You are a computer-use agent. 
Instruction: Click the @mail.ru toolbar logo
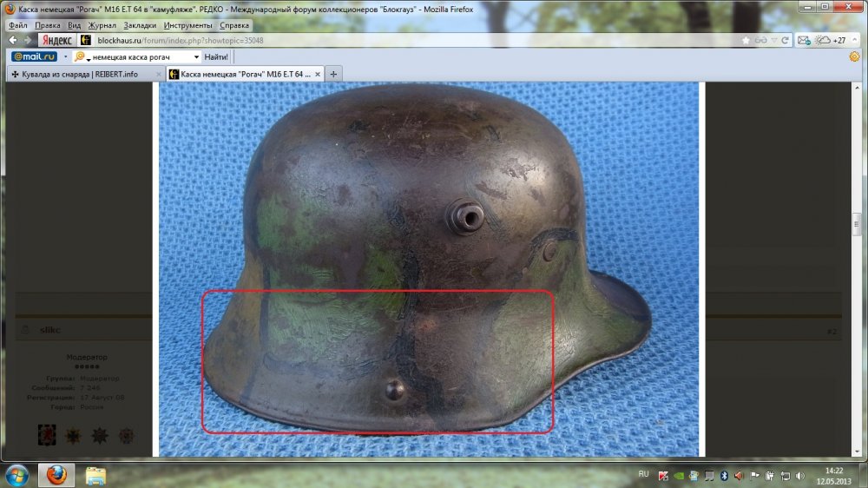33,56
